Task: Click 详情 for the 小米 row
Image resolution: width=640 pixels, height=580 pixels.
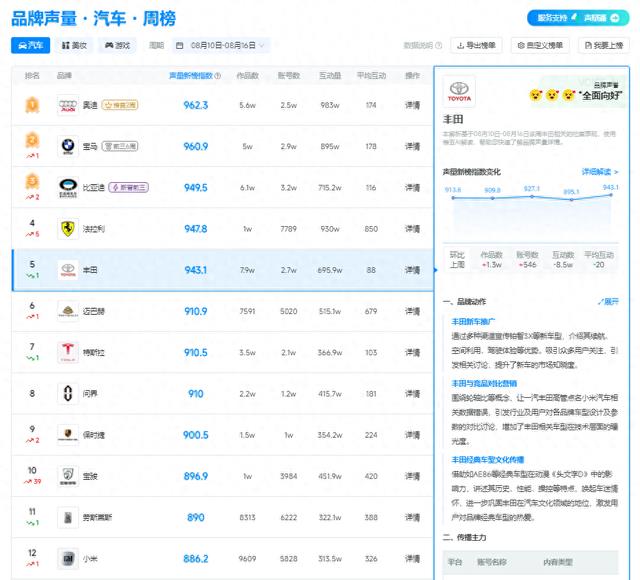Action: 412,559
